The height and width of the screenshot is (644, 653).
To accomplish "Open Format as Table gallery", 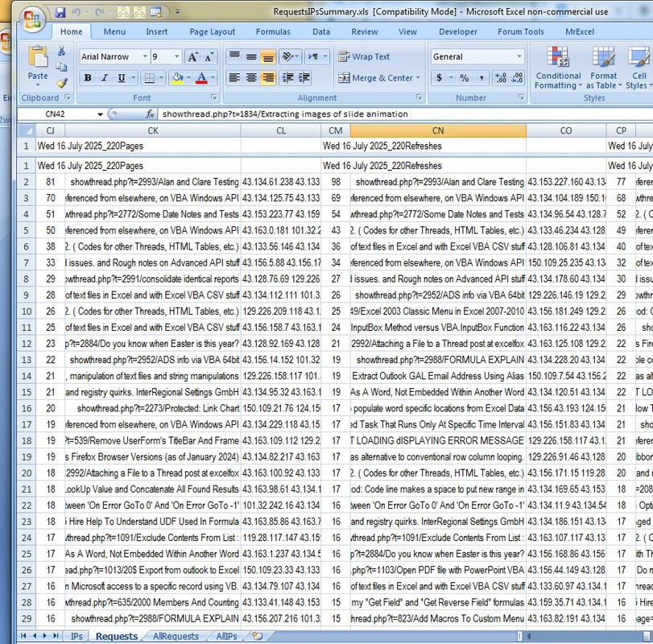I will tap(603, 68).
